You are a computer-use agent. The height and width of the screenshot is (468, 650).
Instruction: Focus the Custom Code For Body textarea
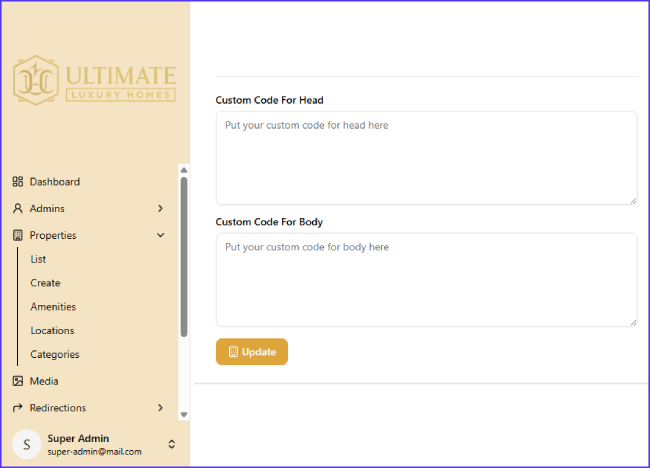pyautogui.click(x=427, y=280)
